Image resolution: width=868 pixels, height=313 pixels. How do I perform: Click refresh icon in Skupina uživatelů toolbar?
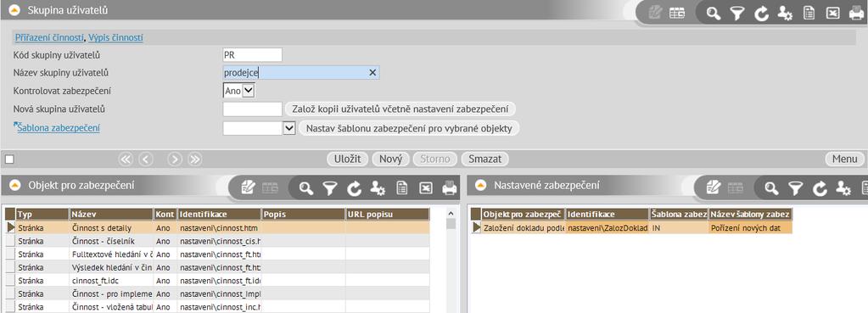point(761,14)
